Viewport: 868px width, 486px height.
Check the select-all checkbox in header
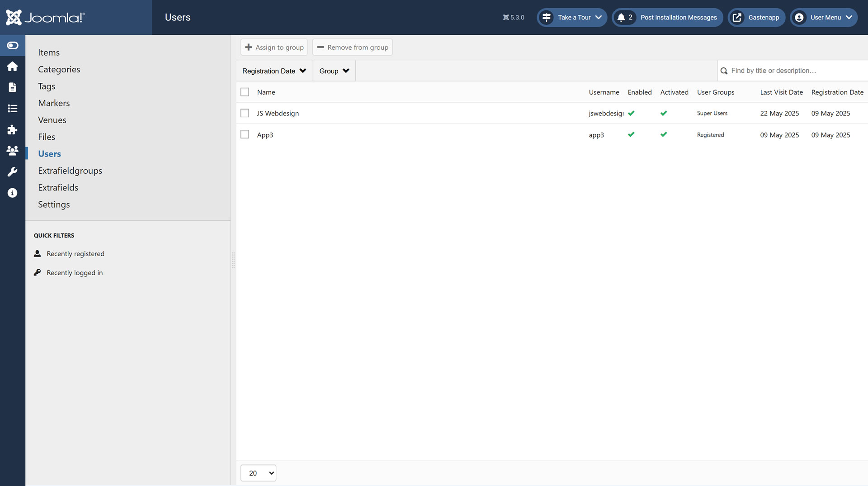click(x=245, y=92)
